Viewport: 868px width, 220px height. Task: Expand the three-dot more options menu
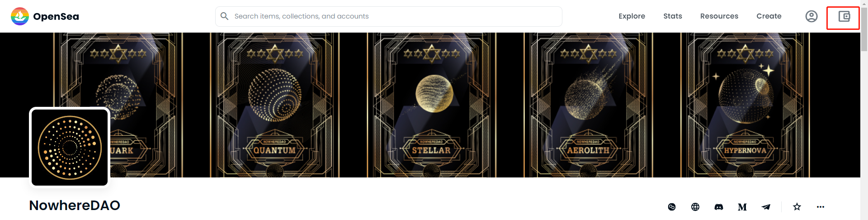pos(821,207)
